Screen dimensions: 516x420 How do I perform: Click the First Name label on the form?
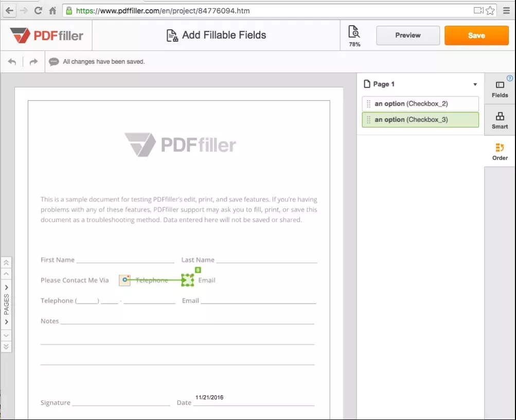coord(58,260)
